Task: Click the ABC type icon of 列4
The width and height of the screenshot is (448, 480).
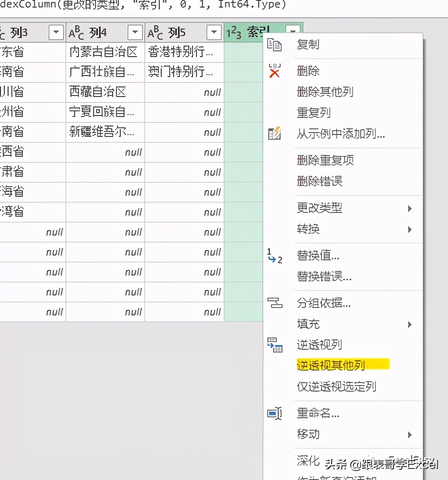Action: point(76,32)
